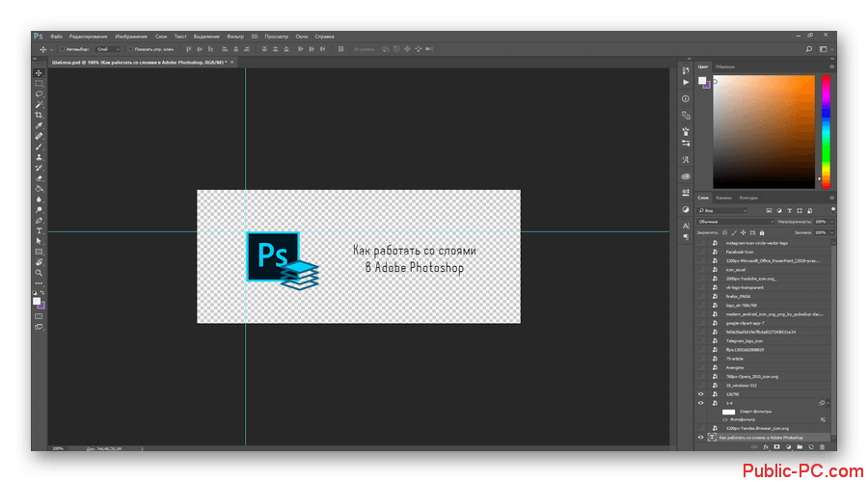Select the Move tool in the toolbox
868x482 pixels.
coord(39,73)
